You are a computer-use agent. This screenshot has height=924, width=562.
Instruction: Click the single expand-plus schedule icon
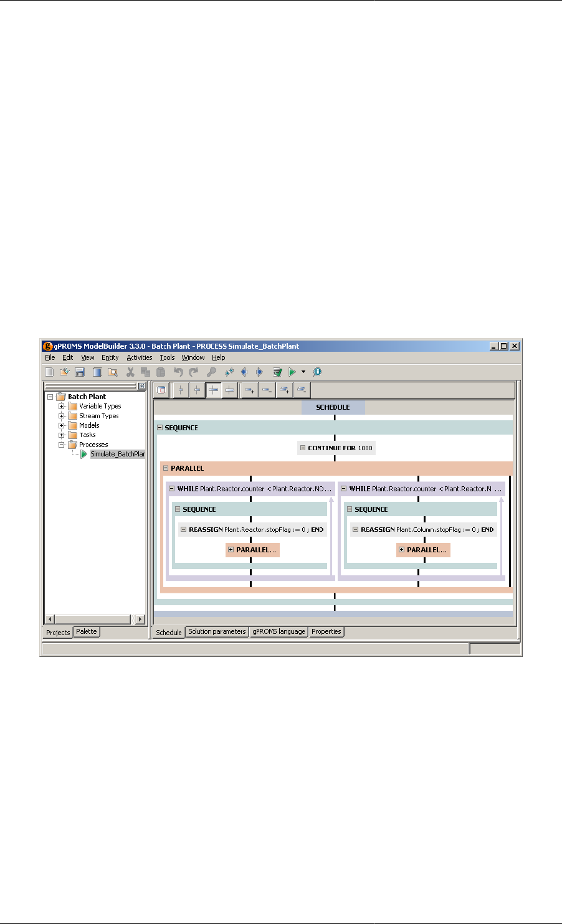pos(249,390)
